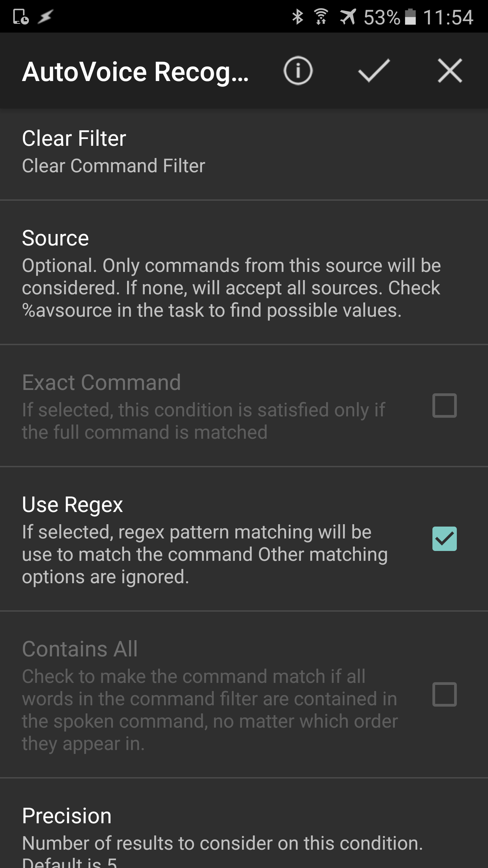488x868 pixels.
Task: Cancel configuration with the X icon
Action: click(450, 71)
